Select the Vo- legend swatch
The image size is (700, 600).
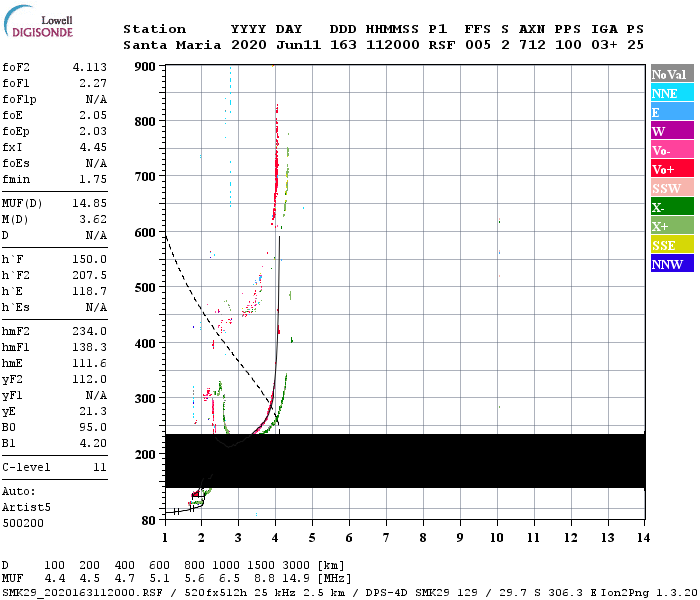[672, 150]
